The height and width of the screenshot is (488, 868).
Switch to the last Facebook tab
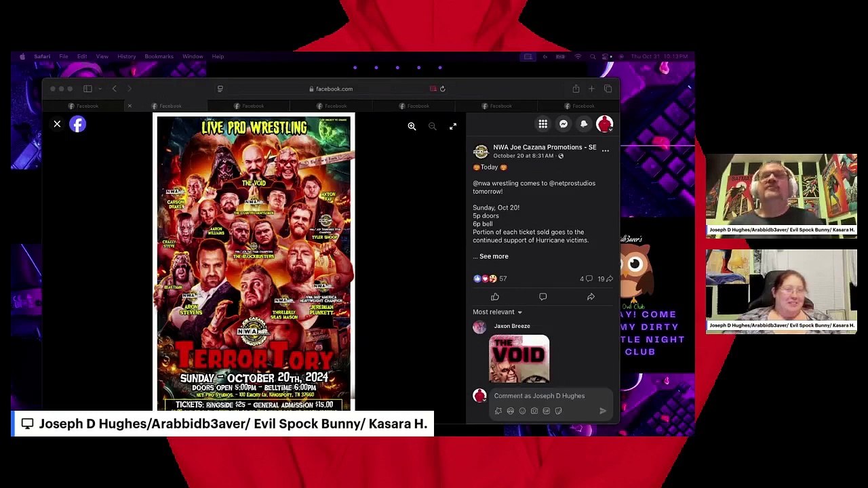pyautogui.click(x=579, y=106)
